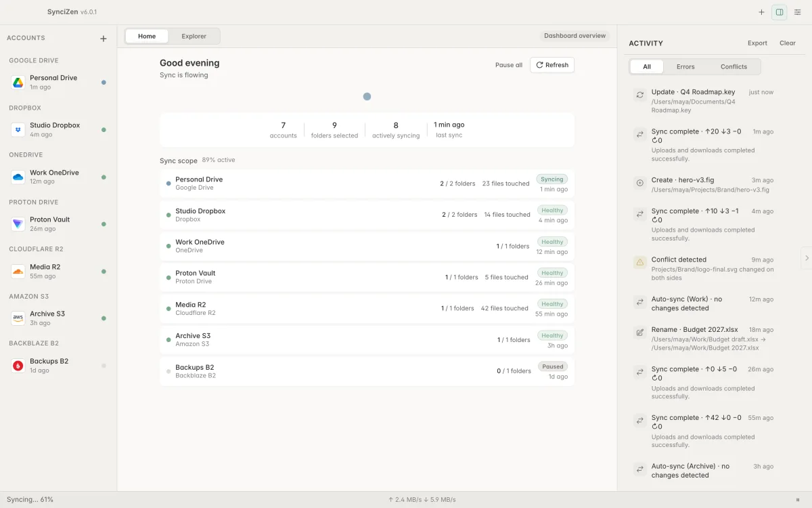This screenshot has width=812, height=508.
Task: Click the Syncing badge on Personal Drive
Action: coord(552,179)
